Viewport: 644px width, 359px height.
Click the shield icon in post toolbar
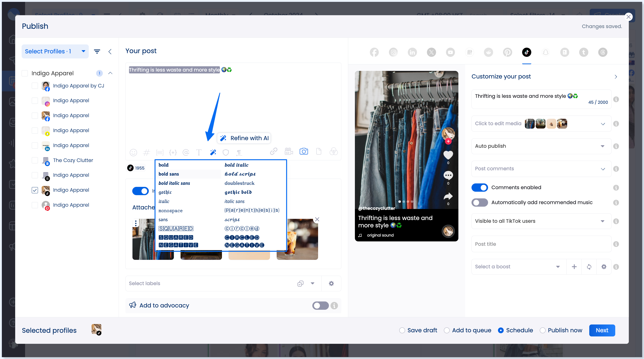click(x=226, y=152)
